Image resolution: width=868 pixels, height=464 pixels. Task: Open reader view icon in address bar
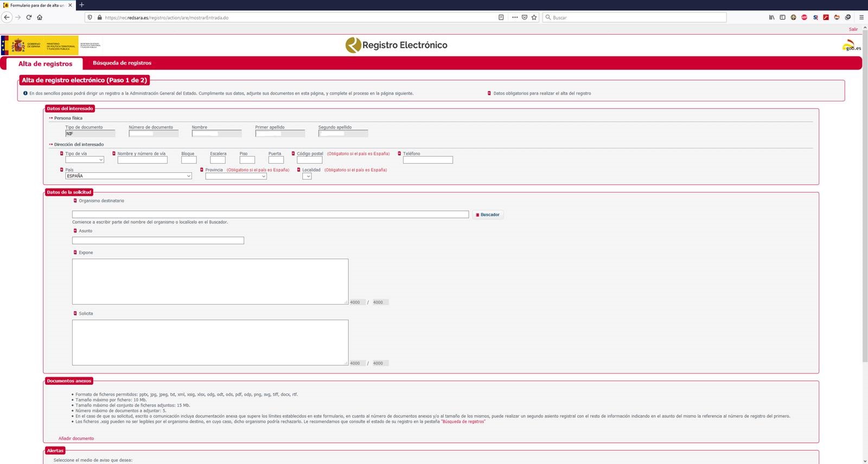pos(501,17)
